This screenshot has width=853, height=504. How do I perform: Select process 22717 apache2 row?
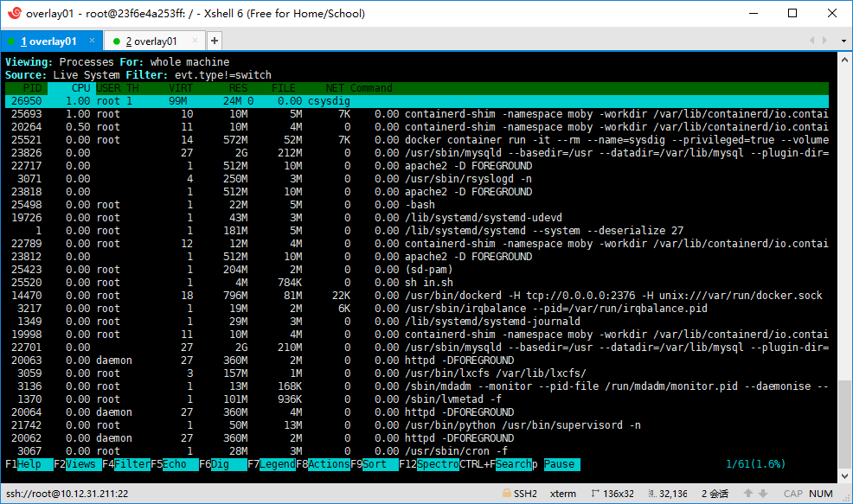tap(417, 166)
